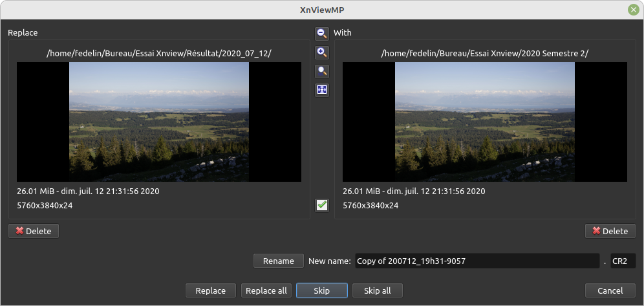Click the plain magnifier zoom icon
644x306 pixels.
pos(322,71)
